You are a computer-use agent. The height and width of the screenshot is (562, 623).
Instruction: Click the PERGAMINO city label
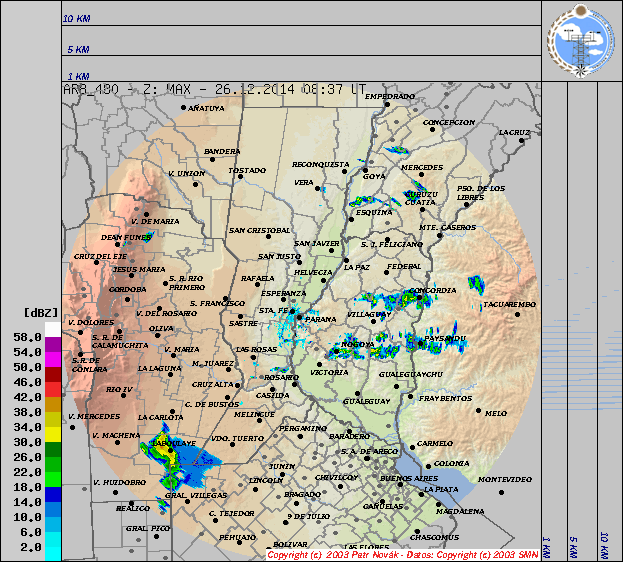pos(303,428)
